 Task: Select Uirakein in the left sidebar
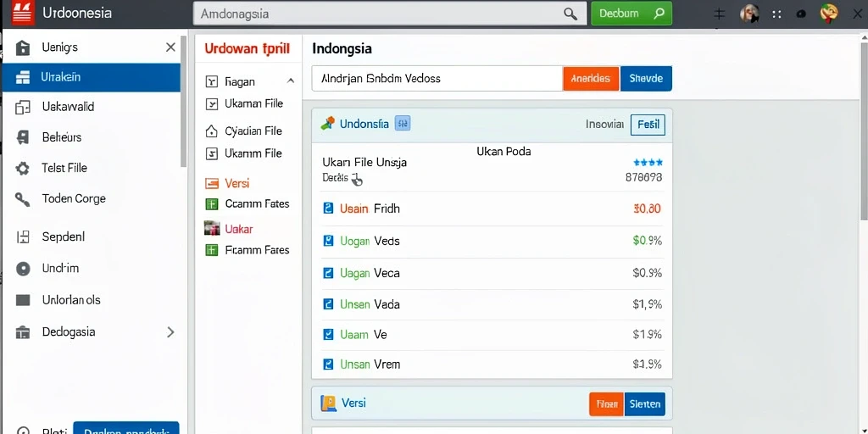coord(92,77)
